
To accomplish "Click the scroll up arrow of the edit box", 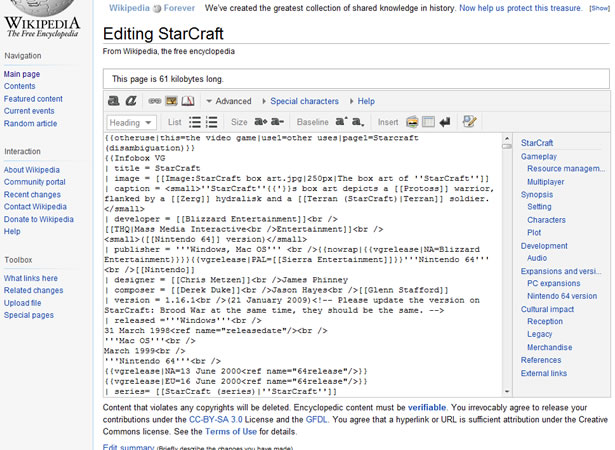I will click(x=507, y=138).
